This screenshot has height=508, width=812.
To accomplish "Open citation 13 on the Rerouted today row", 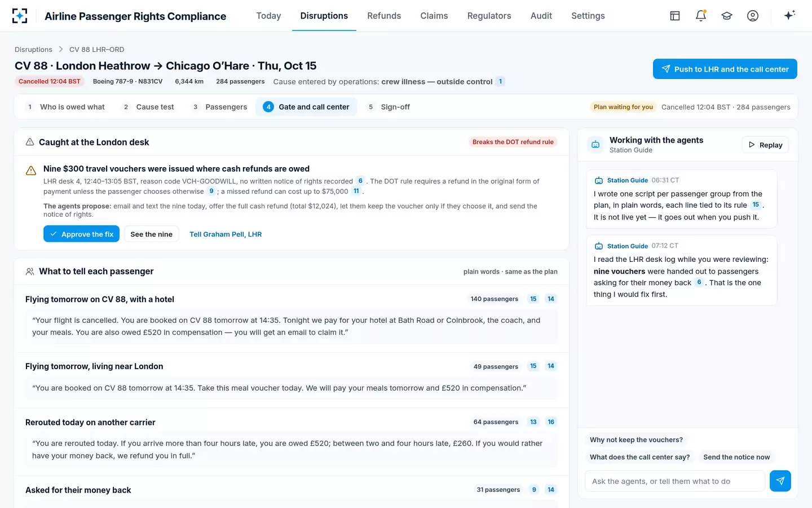I will click(533, 422).
